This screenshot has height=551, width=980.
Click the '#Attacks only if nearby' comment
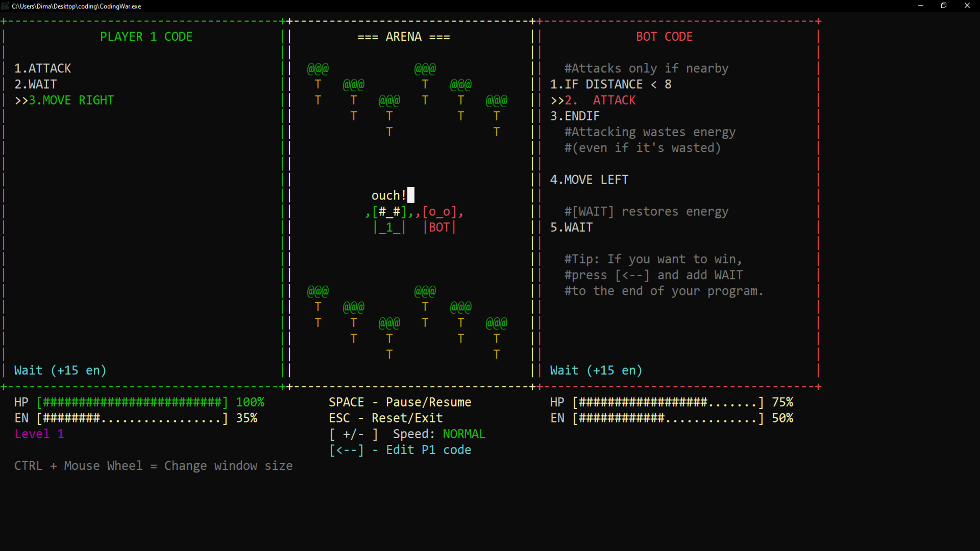[x=646, y=68]
